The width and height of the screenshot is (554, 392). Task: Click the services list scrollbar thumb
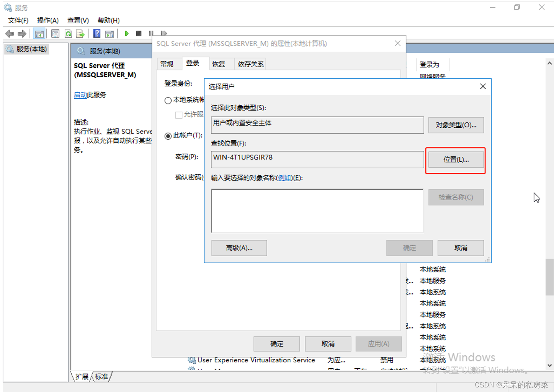(550, 277)
